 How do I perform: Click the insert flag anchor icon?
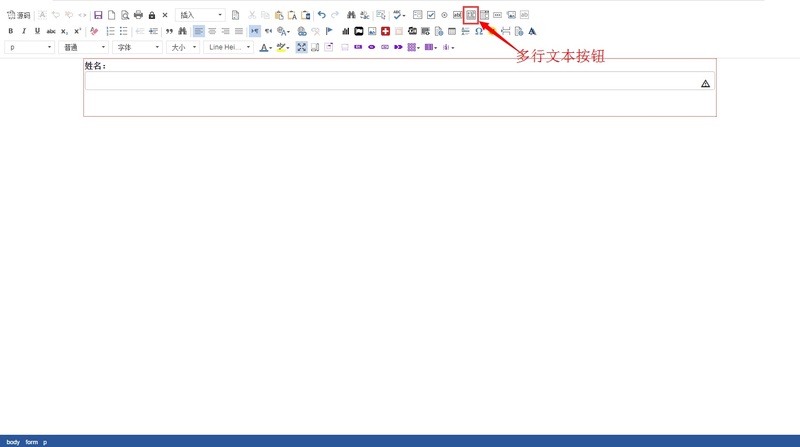pyautogui.click(x=329, y=31)
